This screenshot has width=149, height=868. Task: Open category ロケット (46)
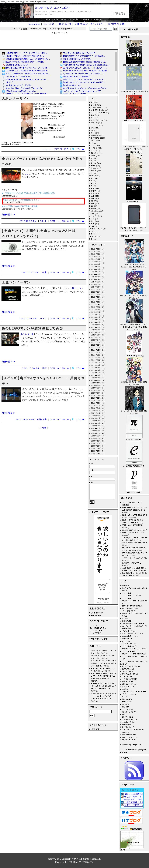pos(96,105)
